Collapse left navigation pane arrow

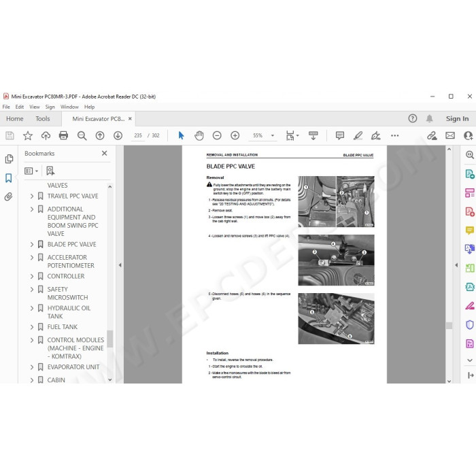(x=120, y=265)
